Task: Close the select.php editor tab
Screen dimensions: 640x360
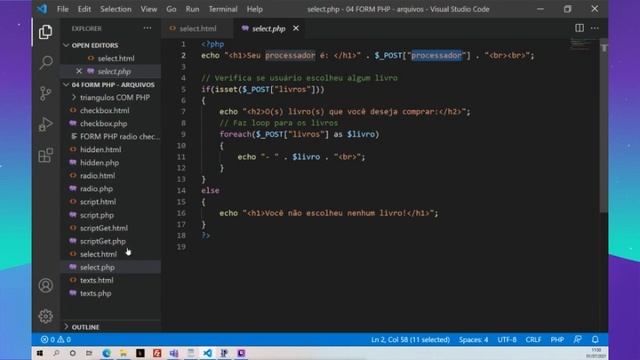Action: [x=296, y=28]
